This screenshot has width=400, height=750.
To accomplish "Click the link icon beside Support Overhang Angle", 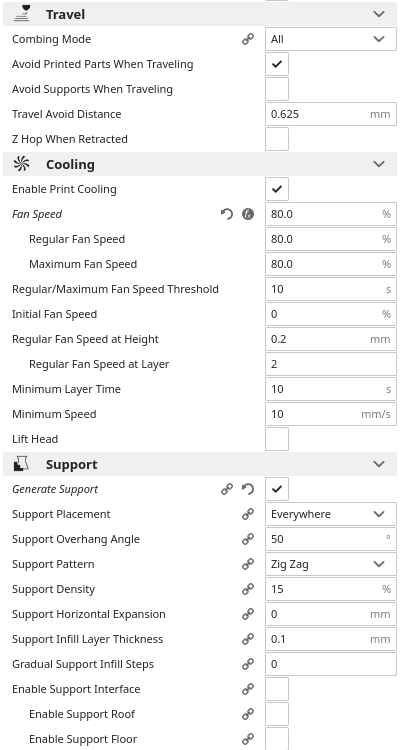I will tap(248, 539).
